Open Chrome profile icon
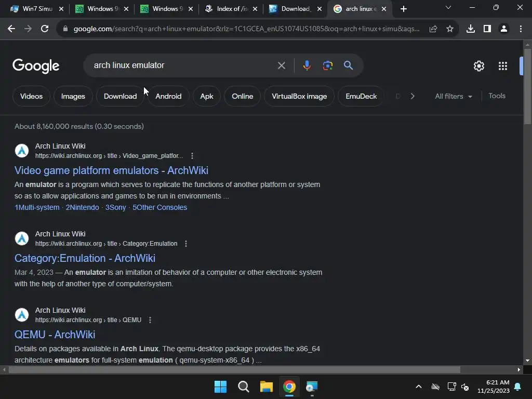532x399 pixels. pos(504,29)
